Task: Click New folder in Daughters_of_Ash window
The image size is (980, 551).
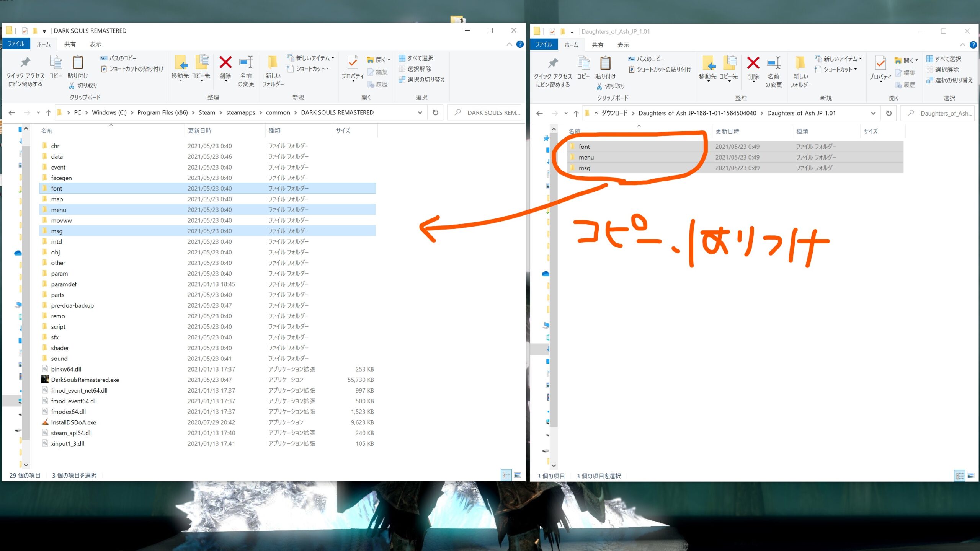Action: (800, 72)
